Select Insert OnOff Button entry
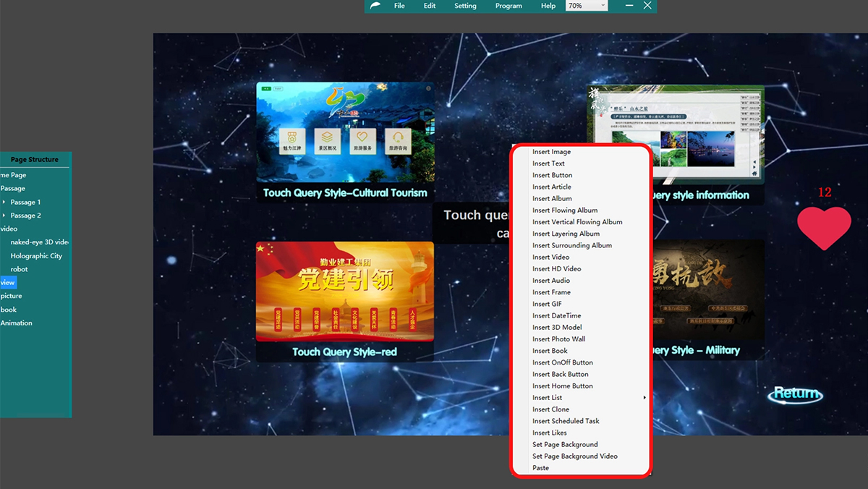The width and height of the screenshot is (868, 489). [x=562, y=362]
